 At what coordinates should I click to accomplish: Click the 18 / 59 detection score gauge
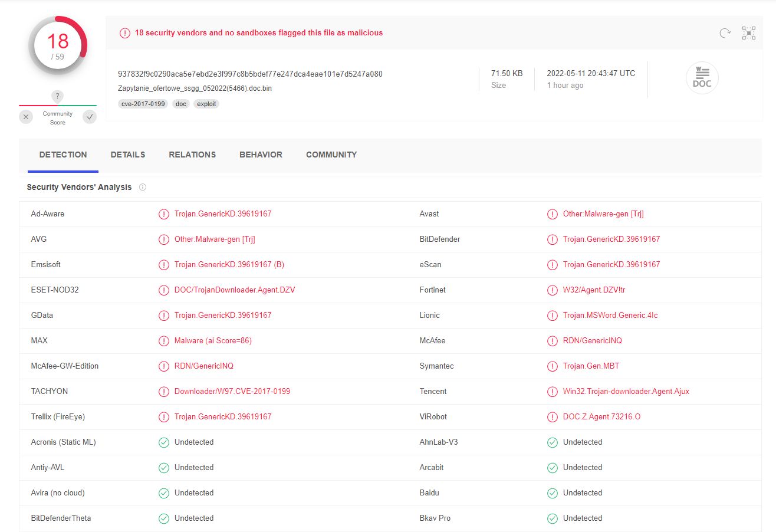click(58, 45)
